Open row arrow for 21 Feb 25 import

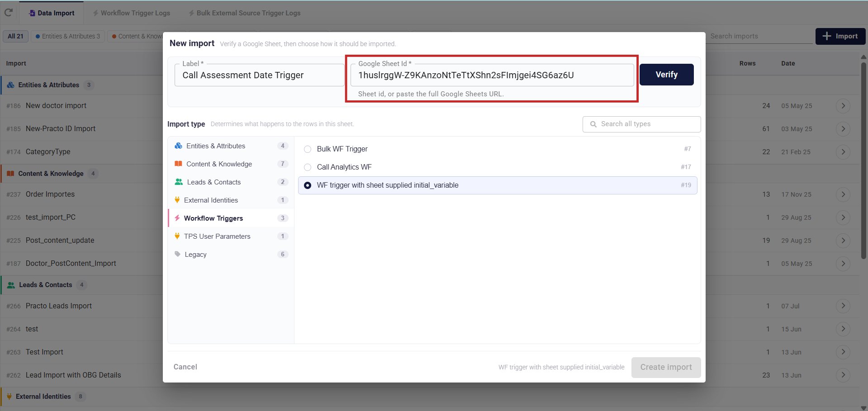tap(843, 151)
